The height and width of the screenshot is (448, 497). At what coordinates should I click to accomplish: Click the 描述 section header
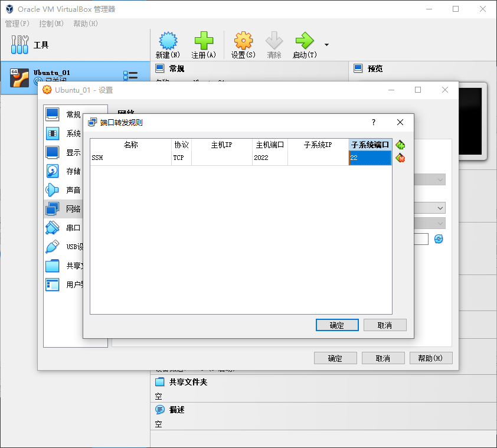[x=176, y=410]
